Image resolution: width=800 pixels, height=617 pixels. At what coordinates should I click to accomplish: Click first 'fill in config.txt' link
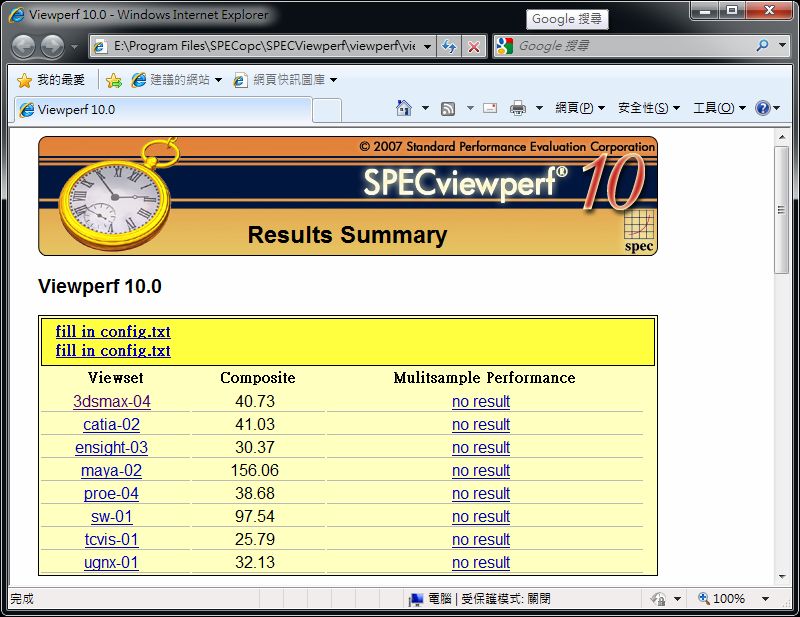113,332
